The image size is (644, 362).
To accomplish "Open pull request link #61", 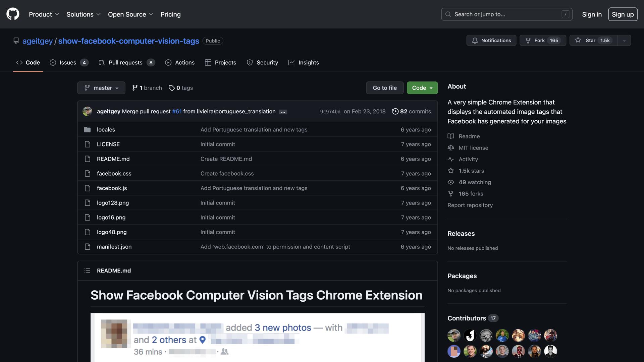I will click(177, 111).
